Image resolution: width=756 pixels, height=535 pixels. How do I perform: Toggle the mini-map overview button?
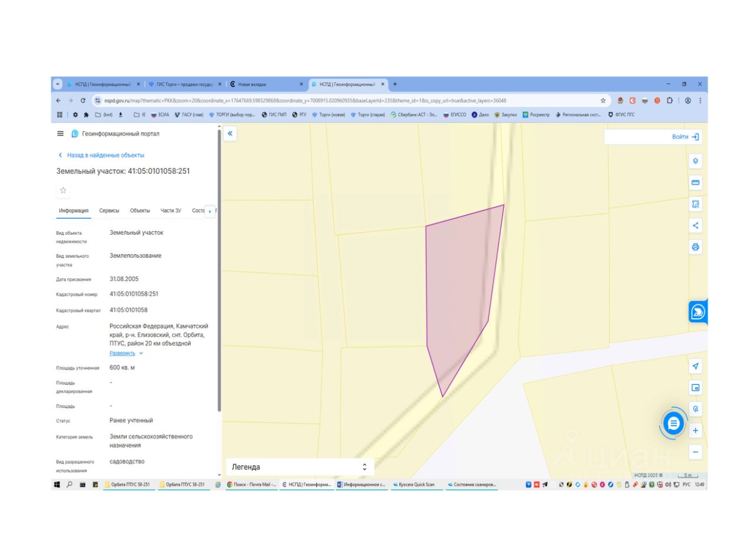pyautogui.click(x=695, y=388)
